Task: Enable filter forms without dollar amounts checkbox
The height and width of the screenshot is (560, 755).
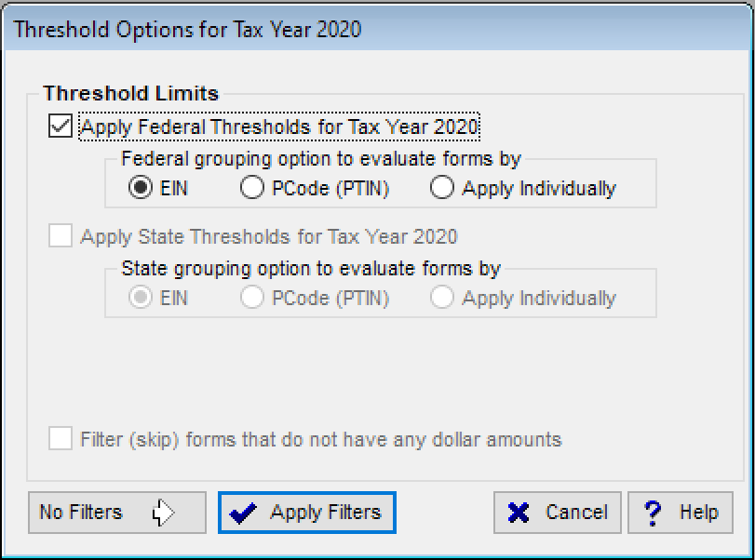Action: click(61, 438)
